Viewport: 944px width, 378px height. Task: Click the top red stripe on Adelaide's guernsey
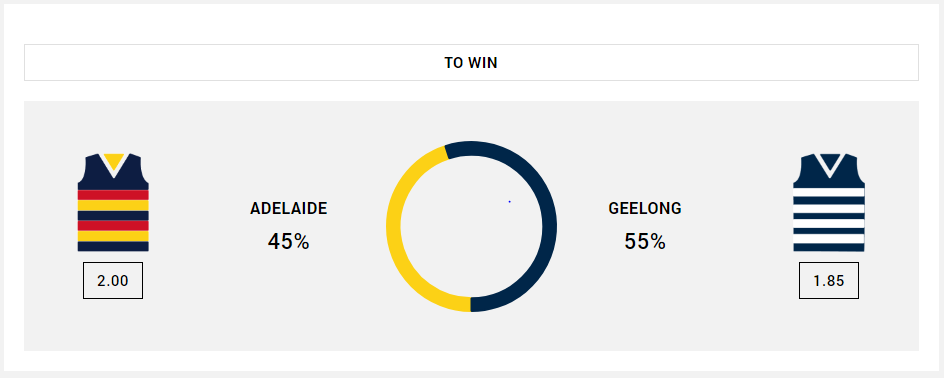click(113, 195)
